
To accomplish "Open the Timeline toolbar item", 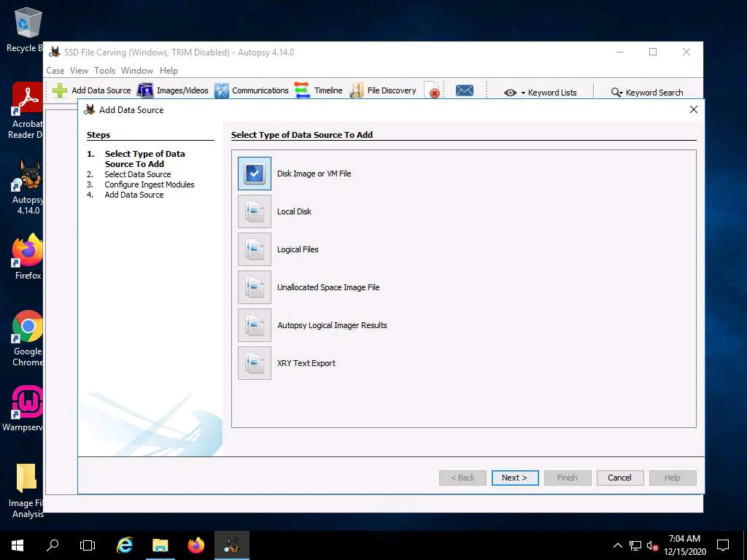I will point(319,90).
